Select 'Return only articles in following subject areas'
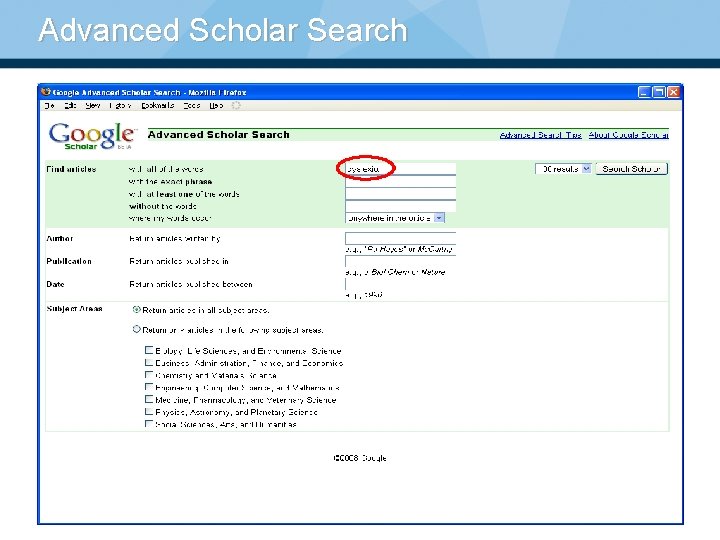 point(136,330)
